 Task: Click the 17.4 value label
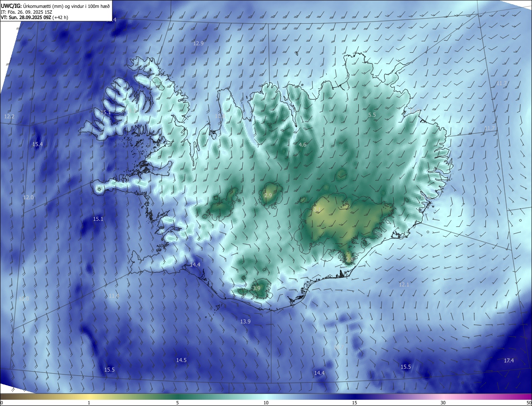pos(509,361)
